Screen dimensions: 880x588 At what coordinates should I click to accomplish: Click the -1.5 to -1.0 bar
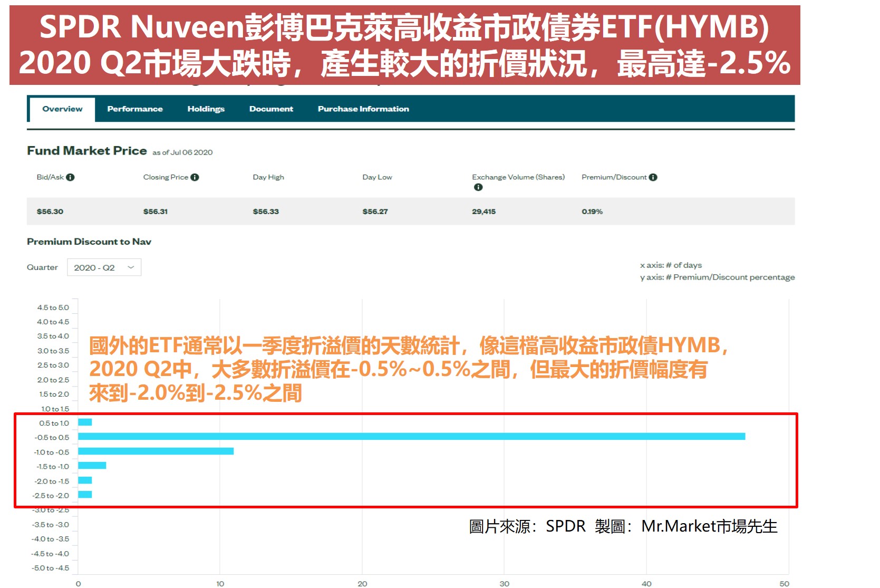click(92, 466)
